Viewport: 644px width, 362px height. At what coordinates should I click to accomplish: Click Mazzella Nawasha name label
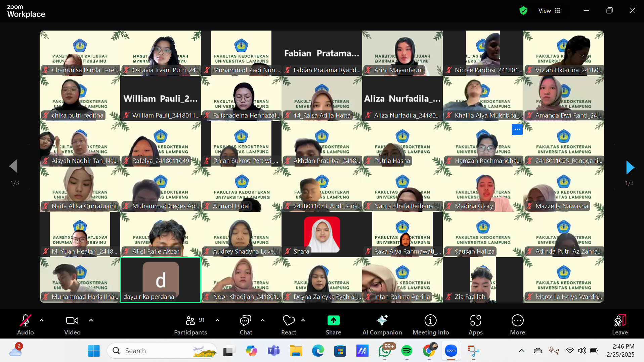coord(562,206)
